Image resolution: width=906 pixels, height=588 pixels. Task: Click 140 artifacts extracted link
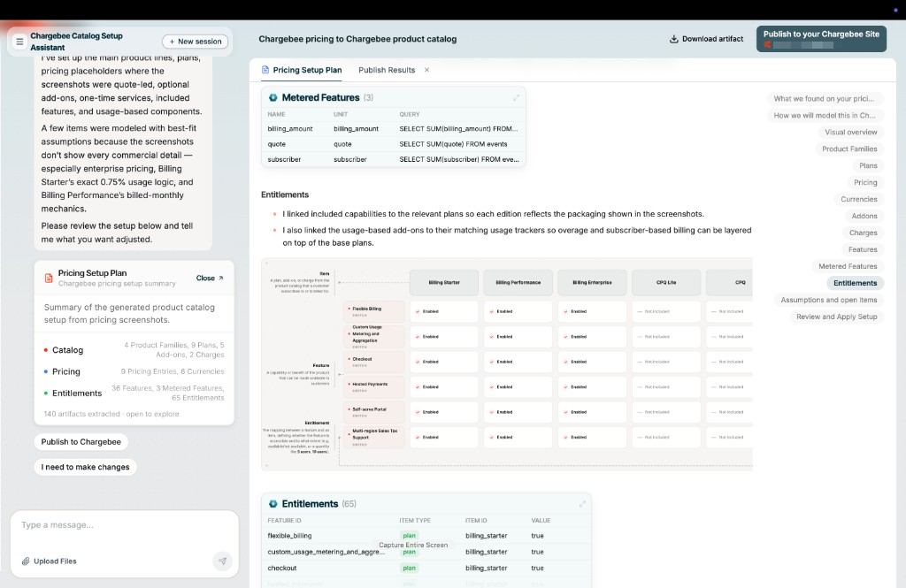pos(111,414)
